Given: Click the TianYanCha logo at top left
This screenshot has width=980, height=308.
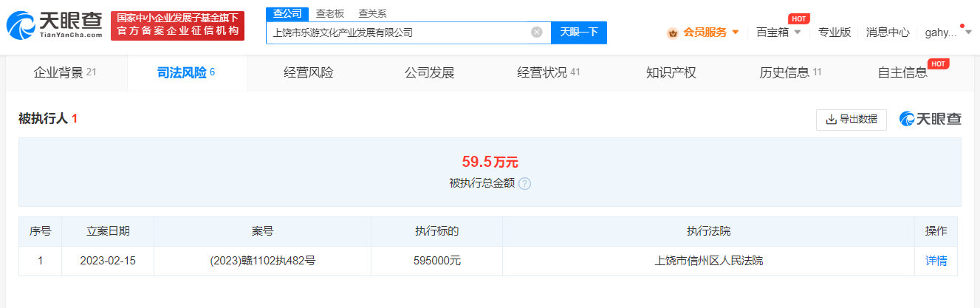Looking at the screenshot, I should click(54, 26).
